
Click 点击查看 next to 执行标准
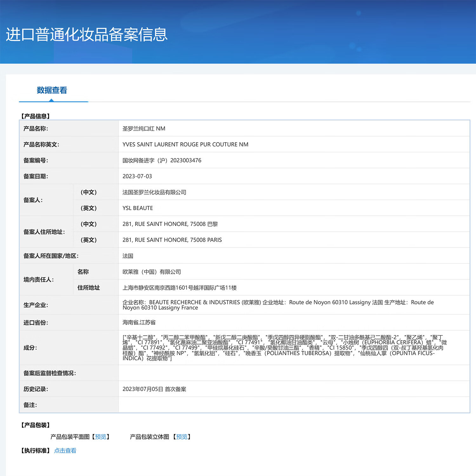click(65, 451)
